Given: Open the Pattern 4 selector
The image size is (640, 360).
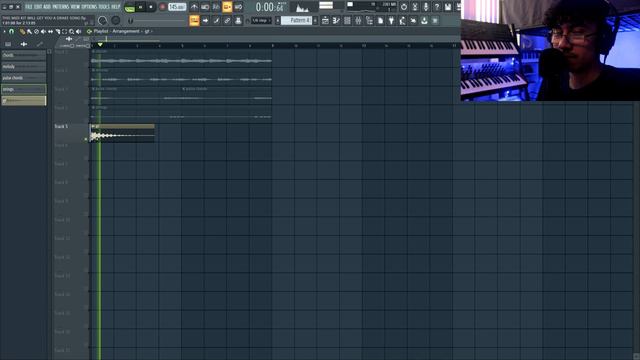Looking at the screenshot, I should coord(296,20).
